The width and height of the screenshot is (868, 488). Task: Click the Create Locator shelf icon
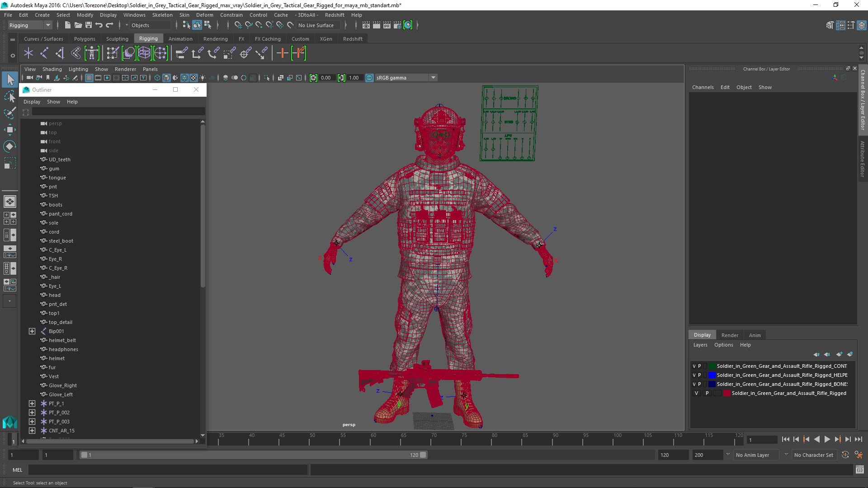[x=28, y=53]
